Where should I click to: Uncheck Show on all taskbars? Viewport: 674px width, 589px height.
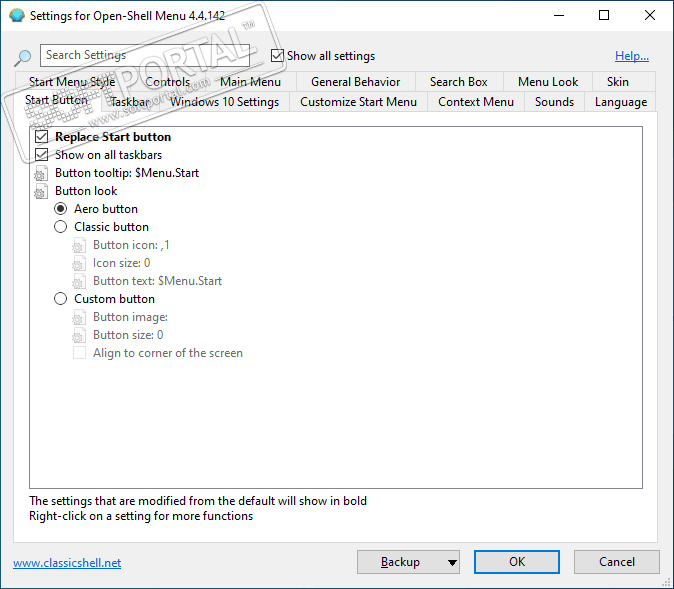(x=41, y=155)
